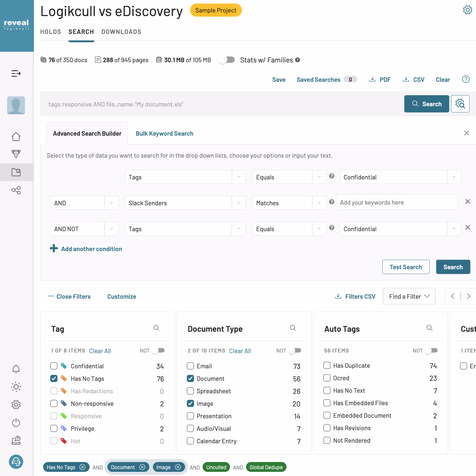Viewport: 476px width, 476px height.
Task: Open the projects folder icon in sidebar
Action: 16,172
